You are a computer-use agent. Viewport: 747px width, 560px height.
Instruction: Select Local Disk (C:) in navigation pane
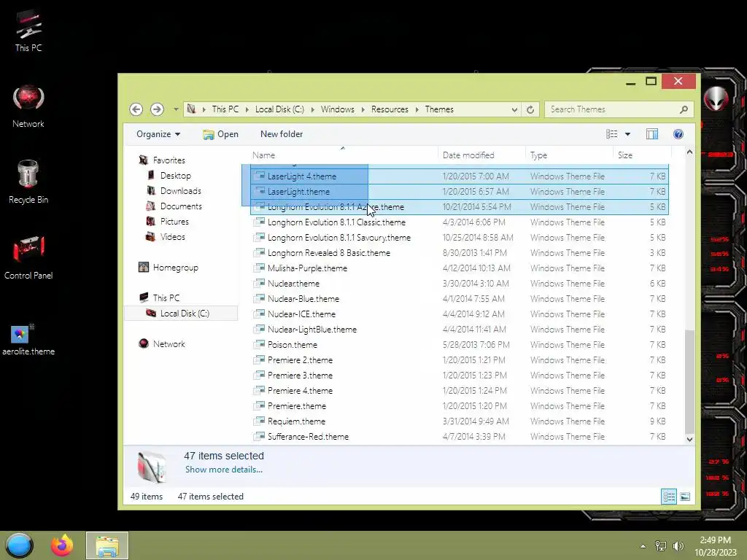181,314
